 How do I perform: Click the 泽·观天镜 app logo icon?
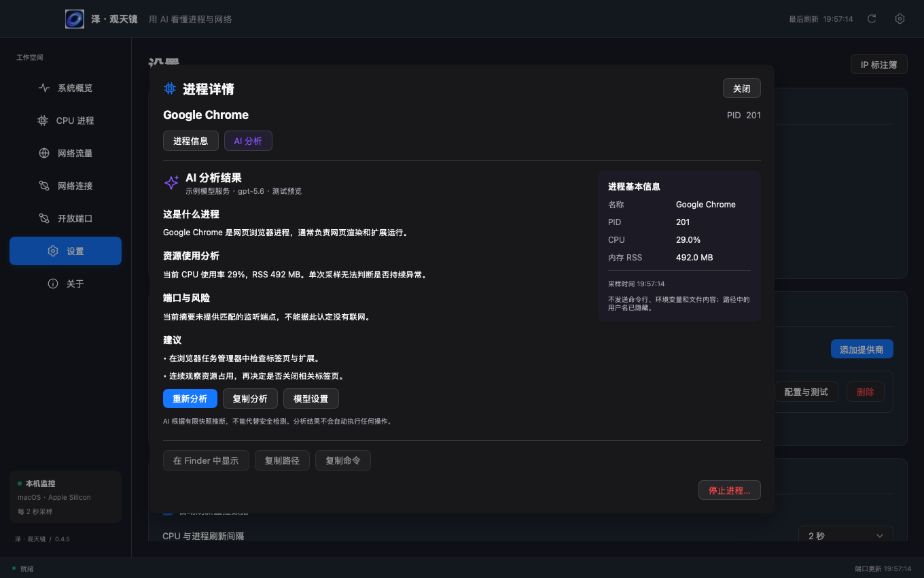[x=75, y=19]
